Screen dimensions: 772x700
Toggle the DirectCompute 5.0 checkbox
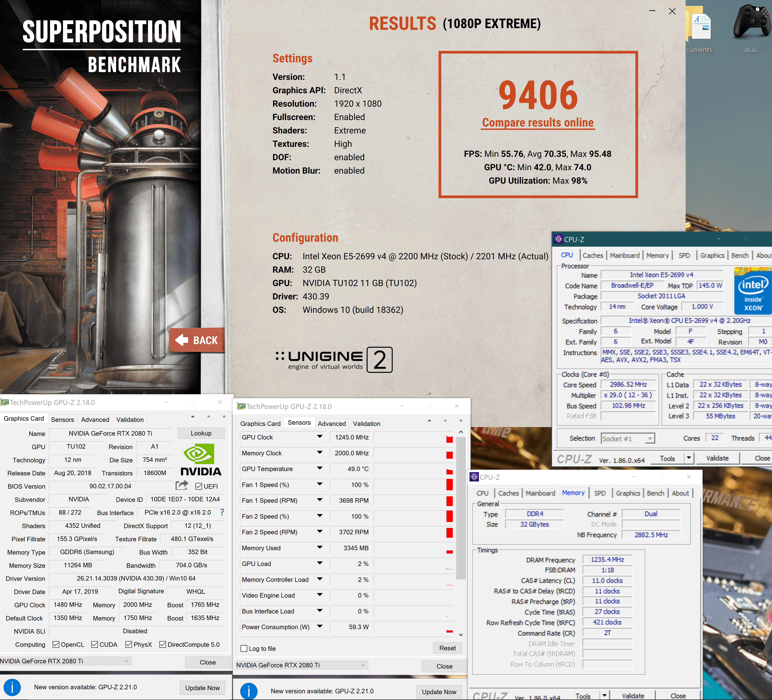tap(163, 644)
